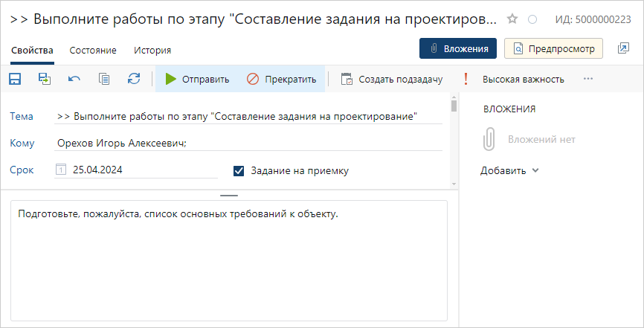
Task: Switch to the 'Состояние' tab
Action: pos(93,51)
